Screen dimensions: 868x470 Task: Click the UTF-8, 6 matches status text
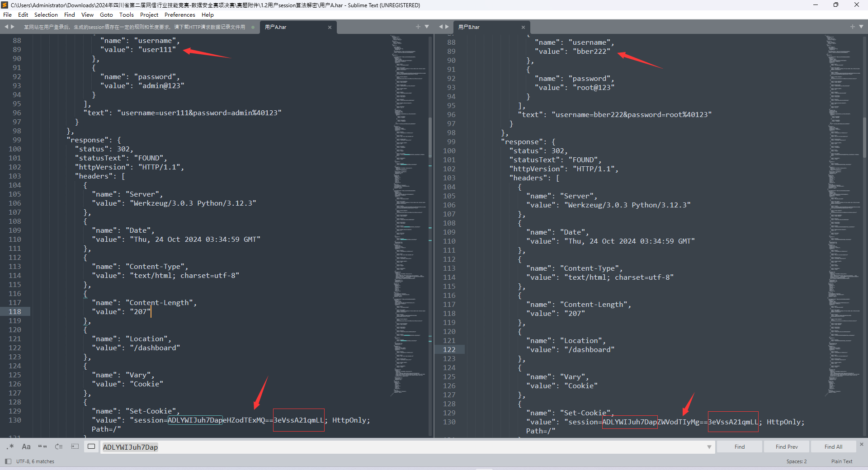[35, 461]
